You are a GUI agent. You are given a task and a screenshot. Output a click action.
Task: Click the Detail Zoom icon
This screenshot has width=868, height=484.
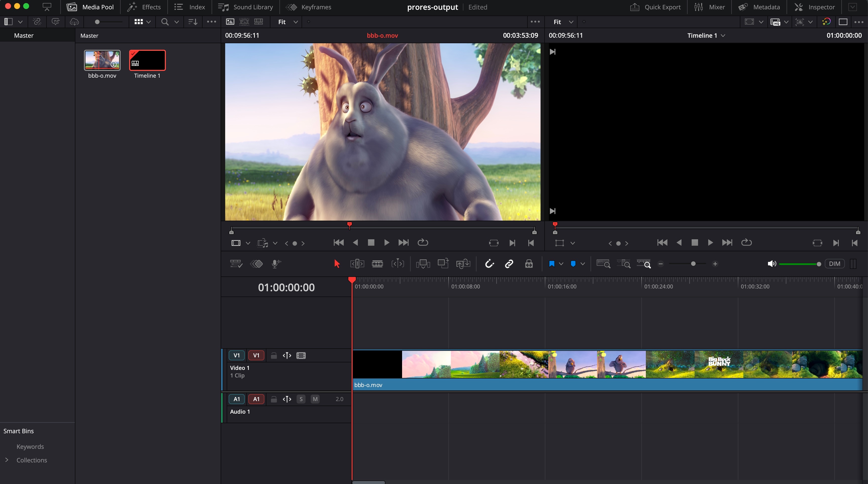(x=623, y=264)
